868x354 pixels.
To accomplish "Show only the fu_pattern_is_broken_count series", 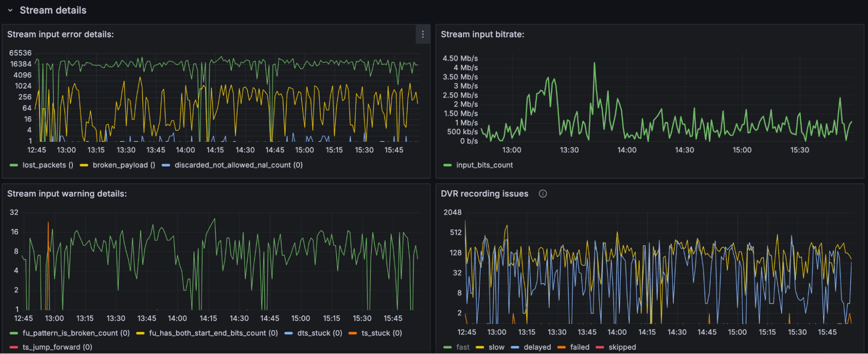I will [75, 333].
